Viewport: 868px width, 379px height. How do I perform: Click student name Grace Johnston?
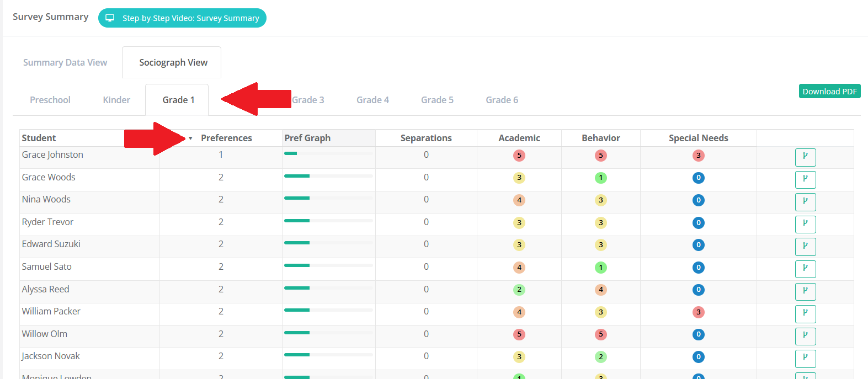(x=52, y=154)
